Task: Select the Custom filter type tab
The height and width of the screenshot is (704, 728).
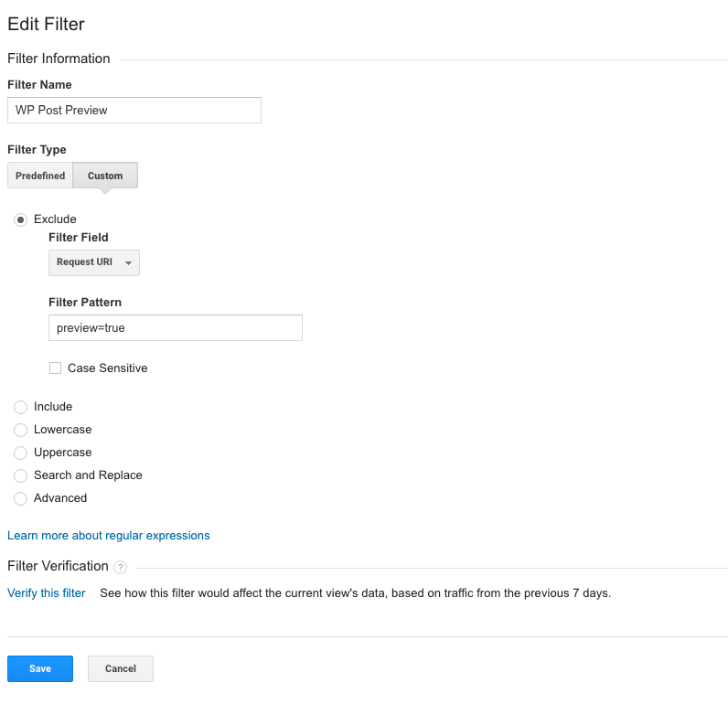Action: pyautogui.click(x=105, y=176)
